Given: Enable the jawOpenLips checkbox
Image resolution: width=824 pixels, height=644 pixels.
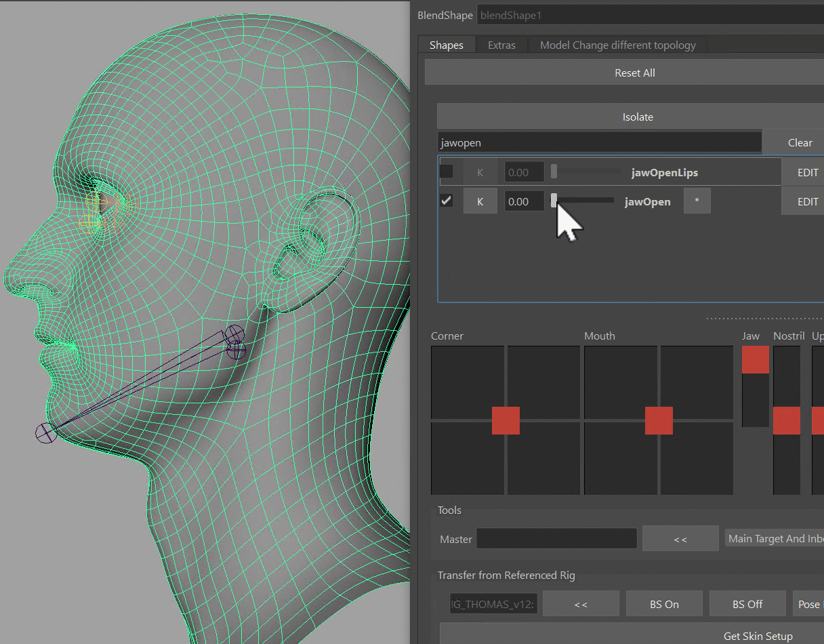Looking at the screenshot, I should [446, 172].
